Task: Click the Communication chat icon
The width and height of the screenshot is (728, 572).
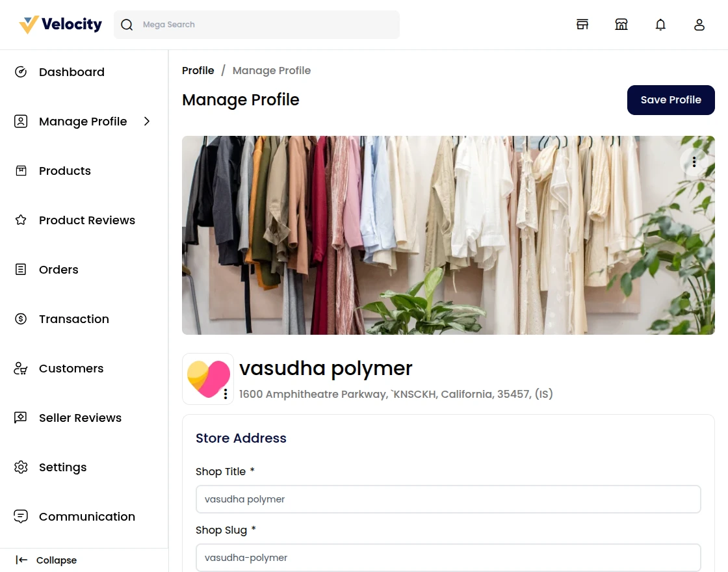Action: point(20,516)
